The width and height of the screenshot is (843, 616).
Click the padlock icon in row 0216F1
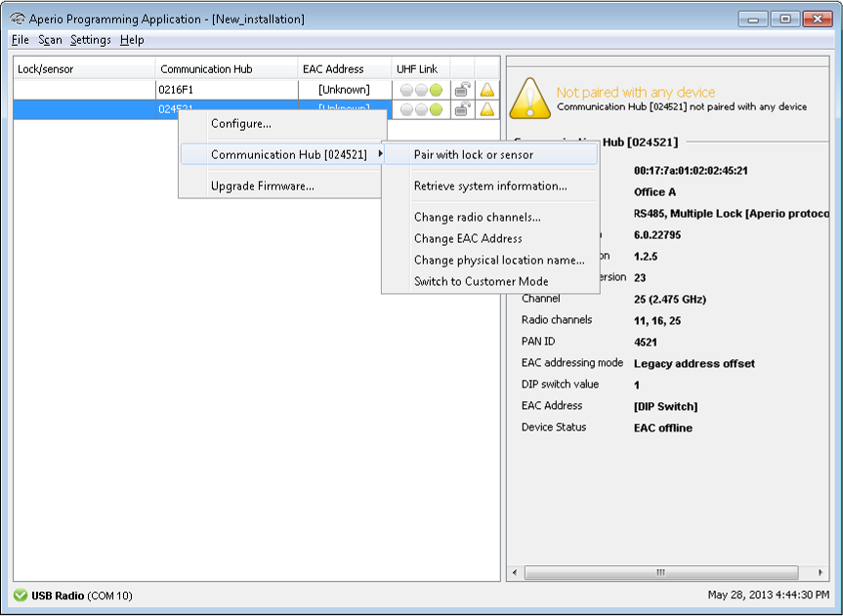coord(462,89)
